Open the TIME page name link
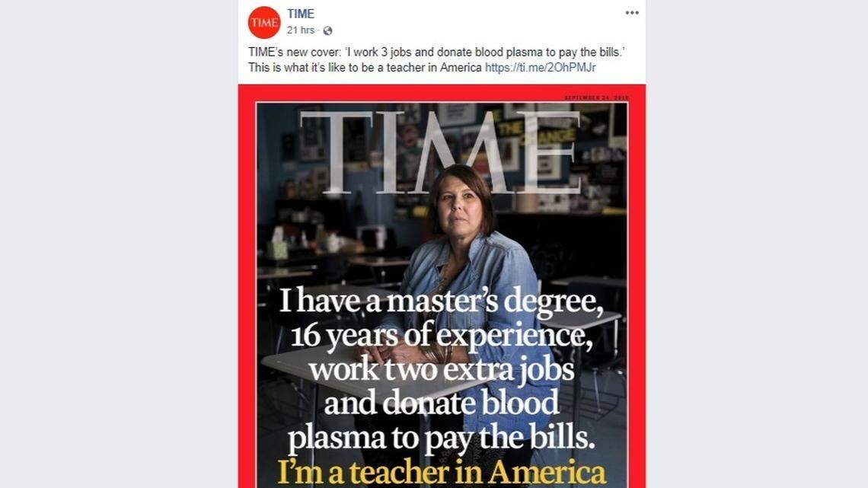The width and height of the screenshot is (868, 488). pyautogui.click(x=301, y=14)
